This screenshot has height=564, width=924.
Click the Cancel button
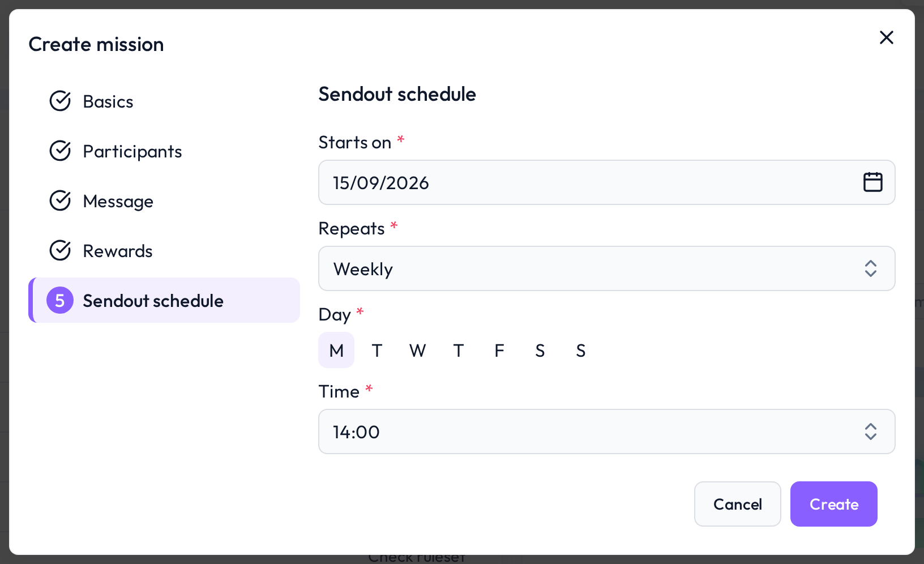click(x=737, y=504)
